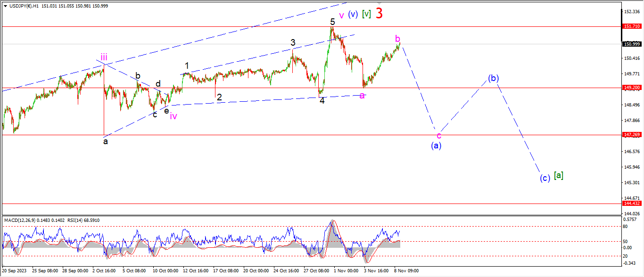
Task: Select the magenta iv wave label
Action: 173,116
